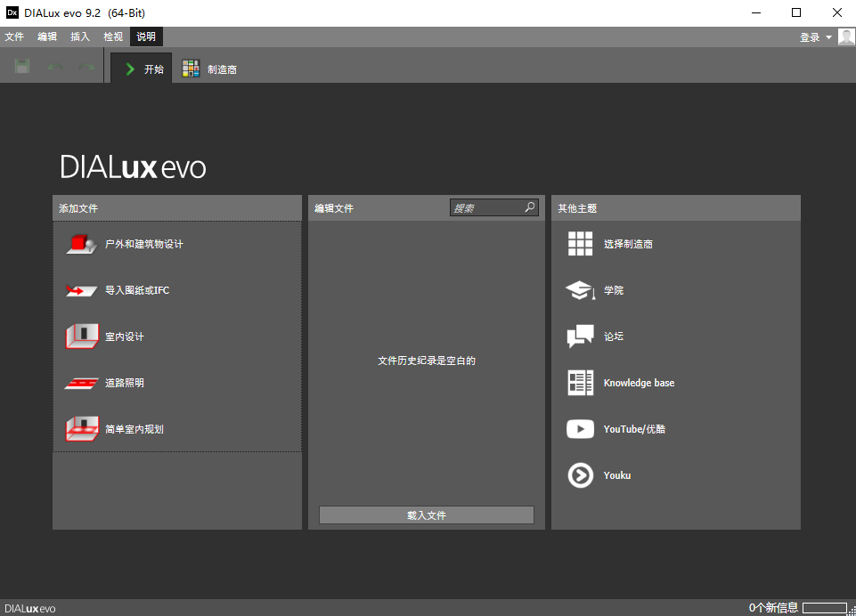856x616 pixels.
Task: Open the 文件 menu
Action: point(14,36)
